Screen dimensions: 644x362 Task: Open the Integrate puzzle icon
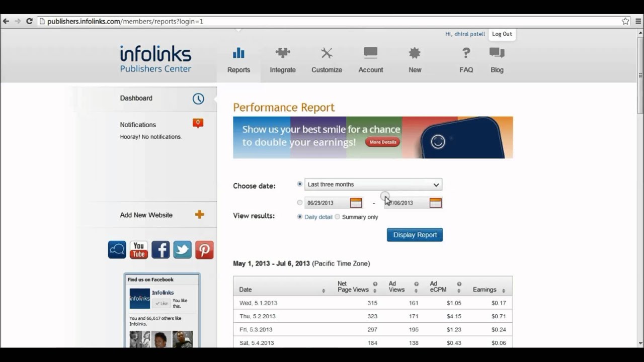[x=283, y=53]
